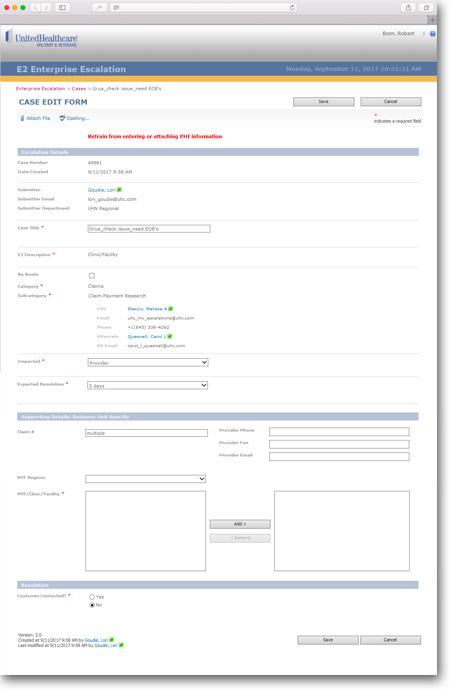The height and width of the screenshot is (690, 450).
Task: Click the reader view icon in address bar
Action: pyautogui.click(x=116, y=7)
